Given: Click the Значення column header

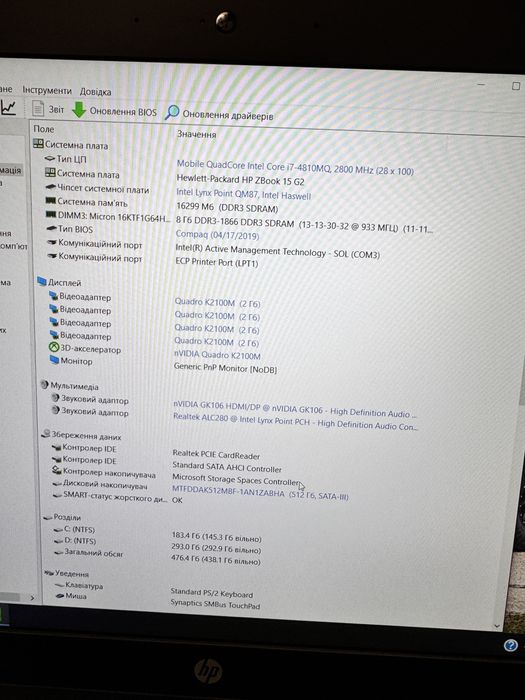Looking at the screenshot, I should pyautogui.click(x=196, y=134).
